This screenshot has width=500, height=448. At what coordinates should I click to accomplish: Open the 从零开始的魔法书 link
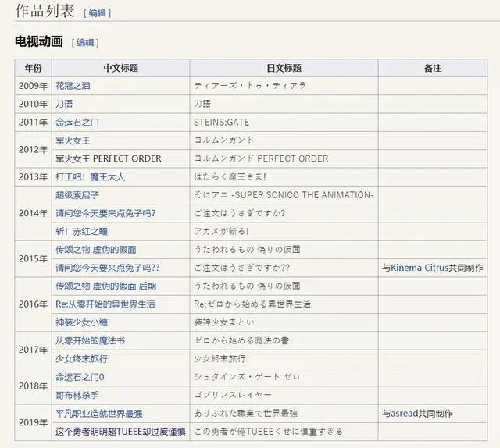coord(91,340)
